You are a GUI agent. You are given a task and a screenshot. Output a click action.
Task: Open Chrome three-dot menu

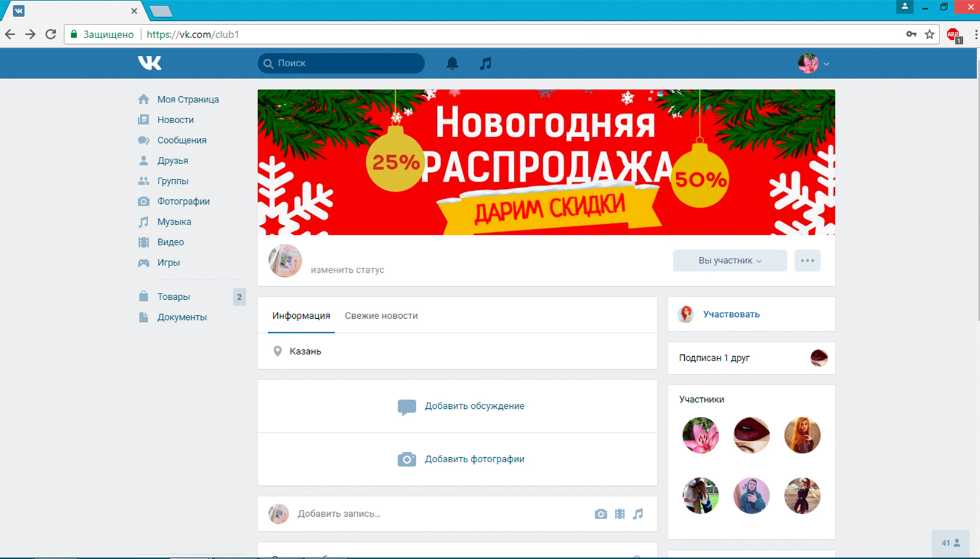pyautogui.click(x=976, y=34)
